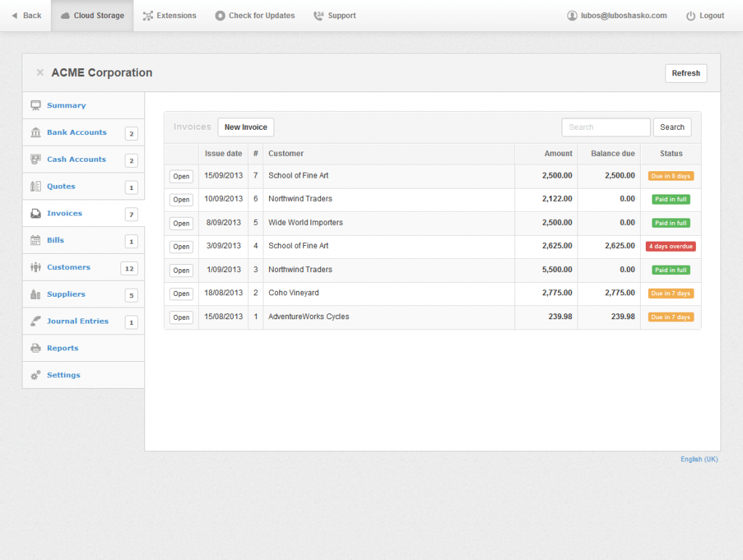Select the Customers people icon
743x560 pixels.
[34, 267]
